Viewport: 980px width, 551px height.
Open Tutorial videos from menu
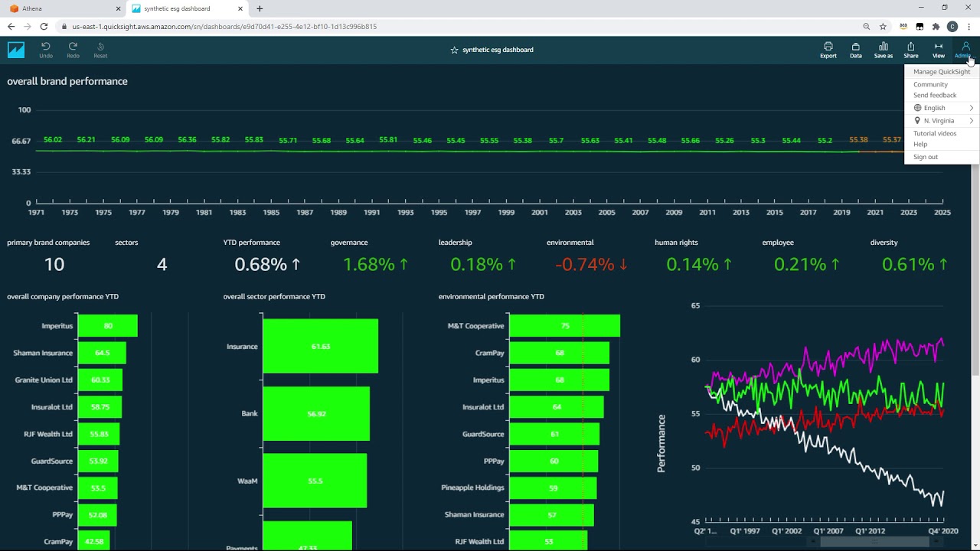(x=935, y=133)
